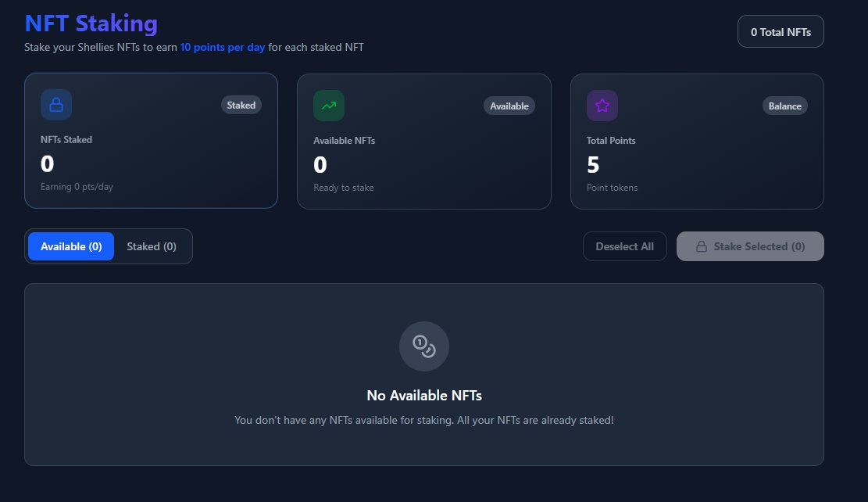The width and height of the screenshot is (868, 502).
Task: Switch to the Staked (0) tab
Action: tap(152, 246)
